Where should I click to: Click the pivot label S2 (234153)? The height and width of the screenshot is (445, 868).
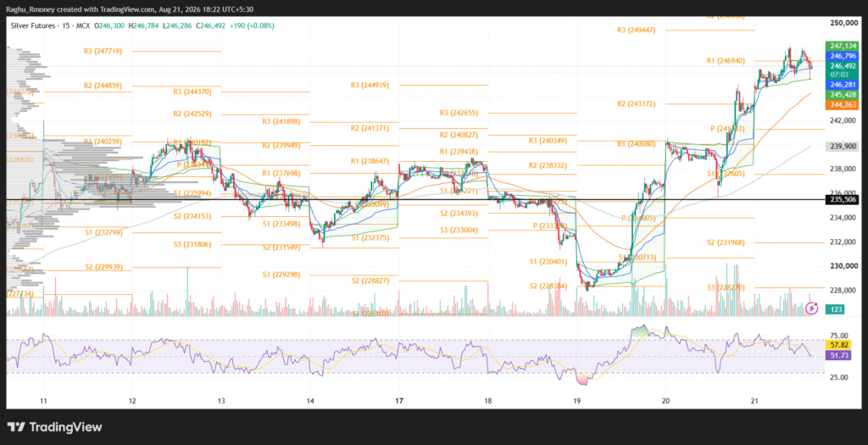192,216
